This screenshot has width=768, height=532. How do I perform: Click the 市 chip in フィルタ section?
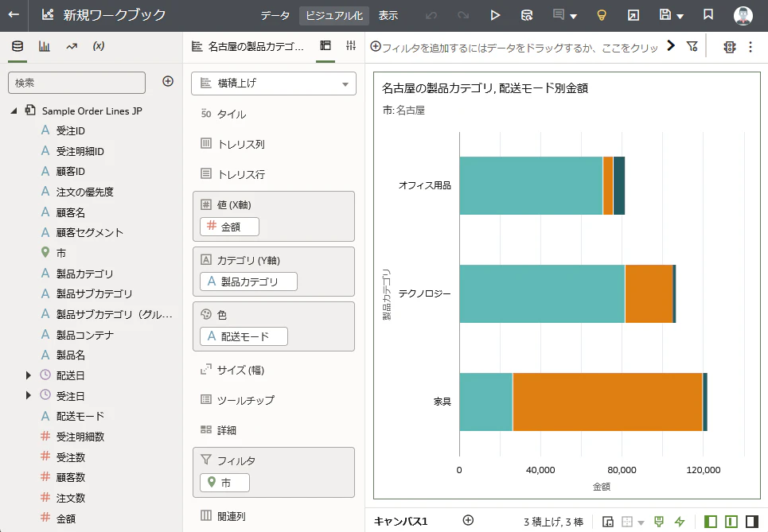224,483
